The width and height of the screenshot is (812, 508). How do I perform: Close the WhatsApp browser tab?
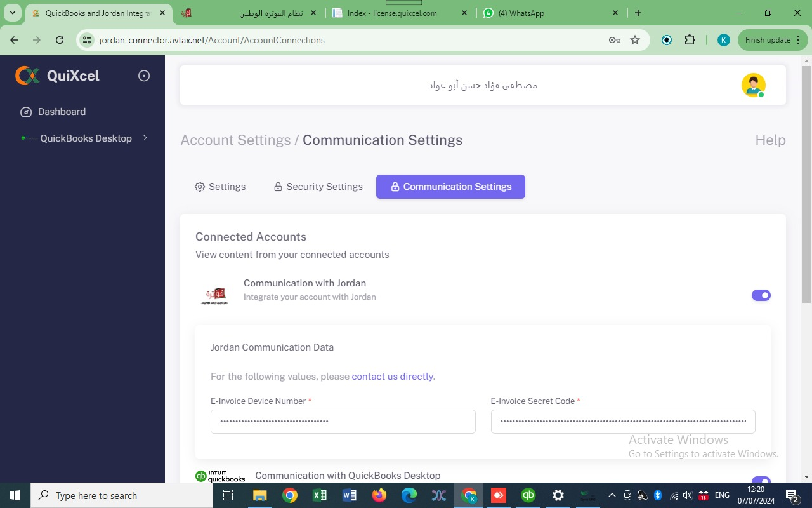(x=615, y=13)
